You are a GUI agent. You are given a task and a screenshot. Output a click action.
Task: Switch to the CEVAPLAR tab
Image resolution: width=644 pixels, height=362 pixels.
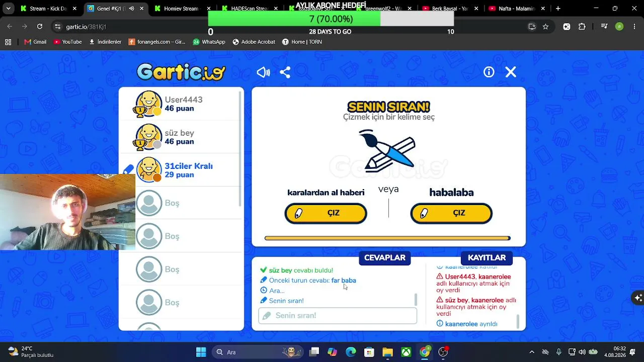pyautogui.click(x=385, y=258)
